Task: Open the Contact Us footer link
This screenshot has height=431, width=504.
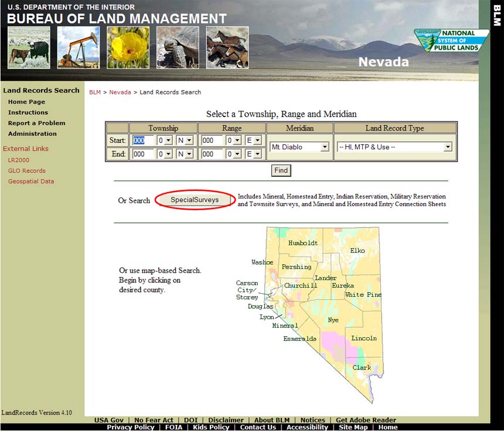Action: 258,427
